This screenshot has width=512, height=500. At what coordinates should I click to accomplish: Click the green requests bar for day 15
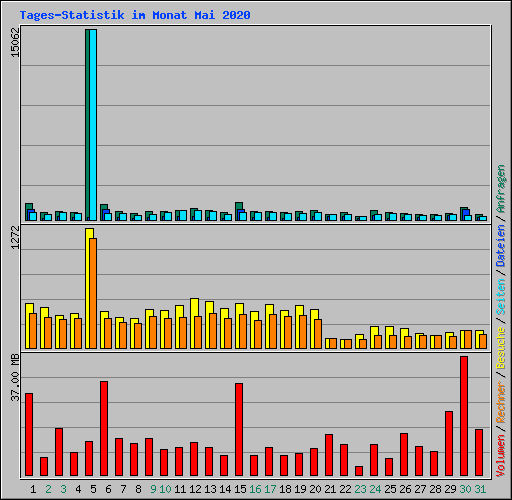click(239, 206)
